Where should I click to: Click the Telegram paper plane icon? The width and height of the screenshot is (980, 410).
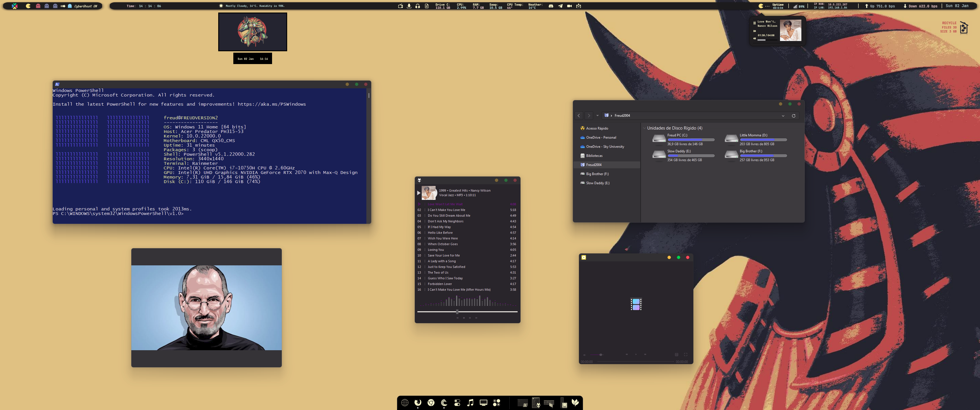560,6
